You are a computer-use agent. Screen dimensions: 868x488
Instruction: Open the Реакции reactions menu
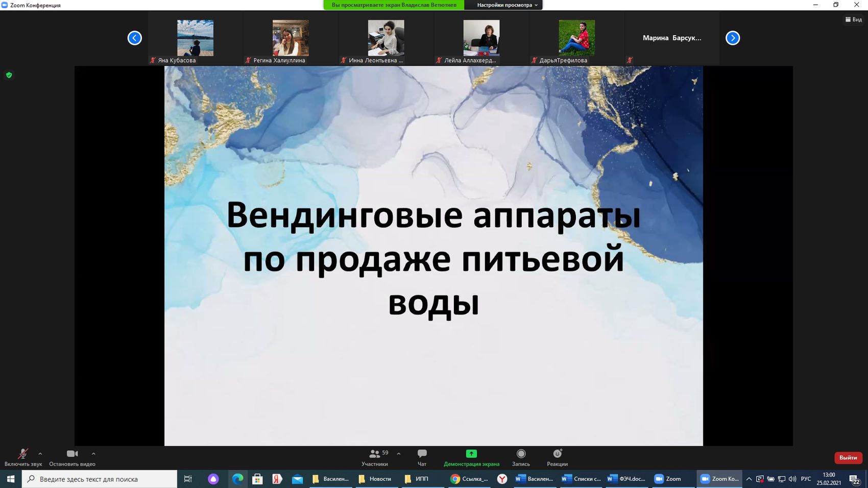pos(557,457)
